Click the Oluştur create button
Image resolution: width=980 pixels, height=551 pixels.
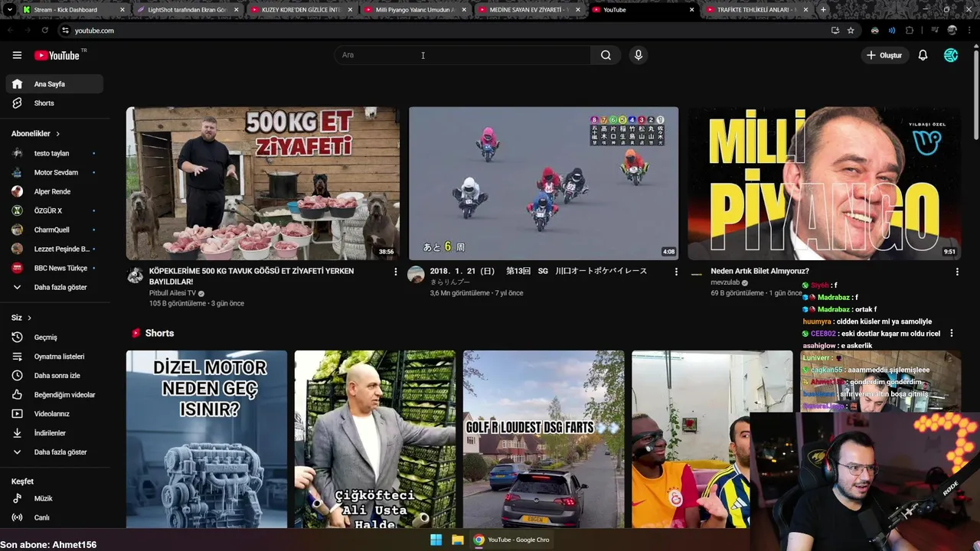click(x=884, y=55)
